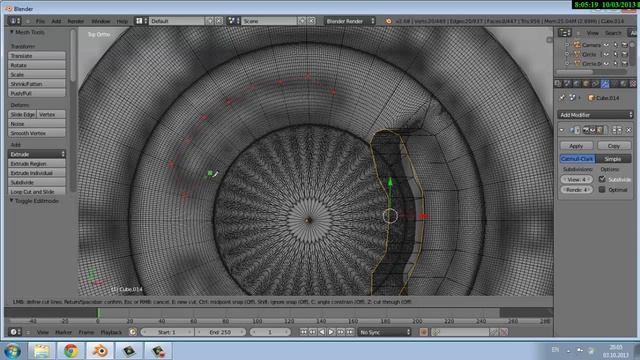Open the Blender Render engine dropdown
The image size is (640, 360).
pyautogui.click(x=349, y=21)
